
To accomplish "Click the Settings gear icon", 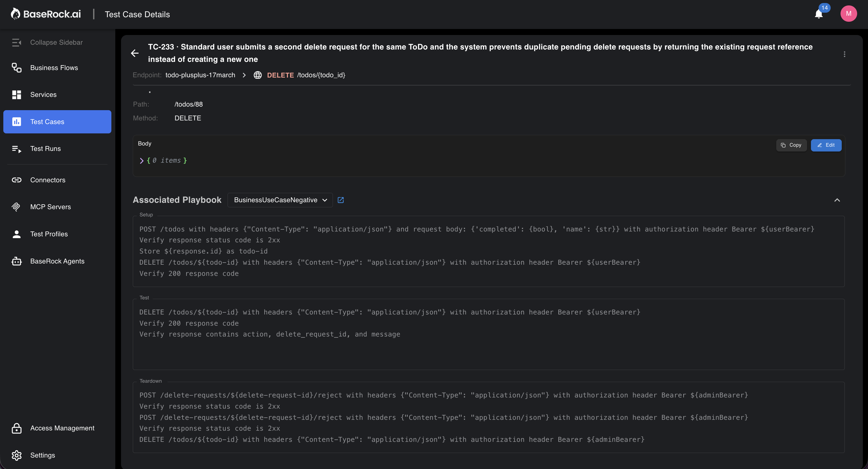I will 17,455.
